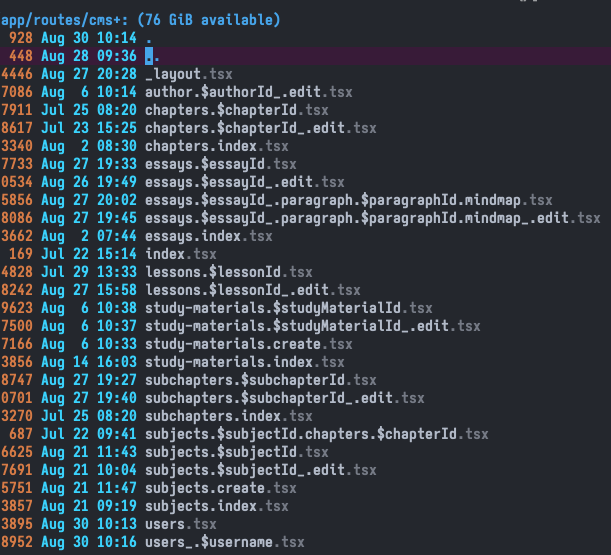Select chapters.index.tsx in listing
611x555 pixels.
tap(216, 146)
